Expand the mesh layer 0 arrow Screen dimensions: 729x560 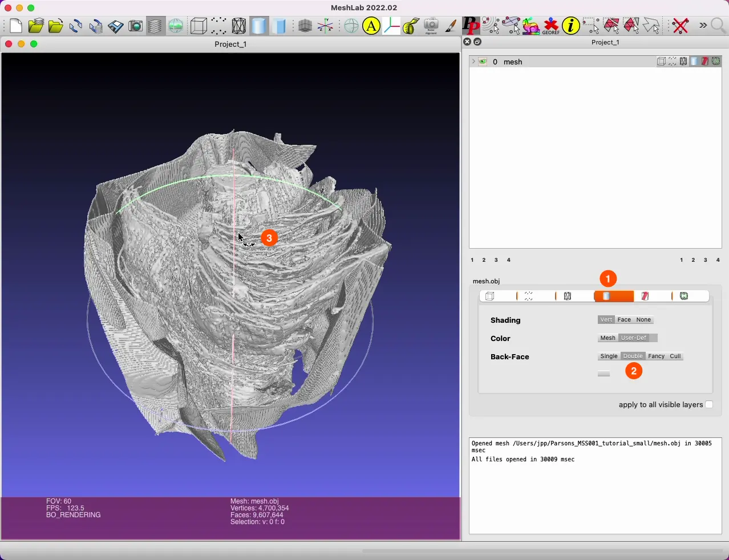(473, 62)
